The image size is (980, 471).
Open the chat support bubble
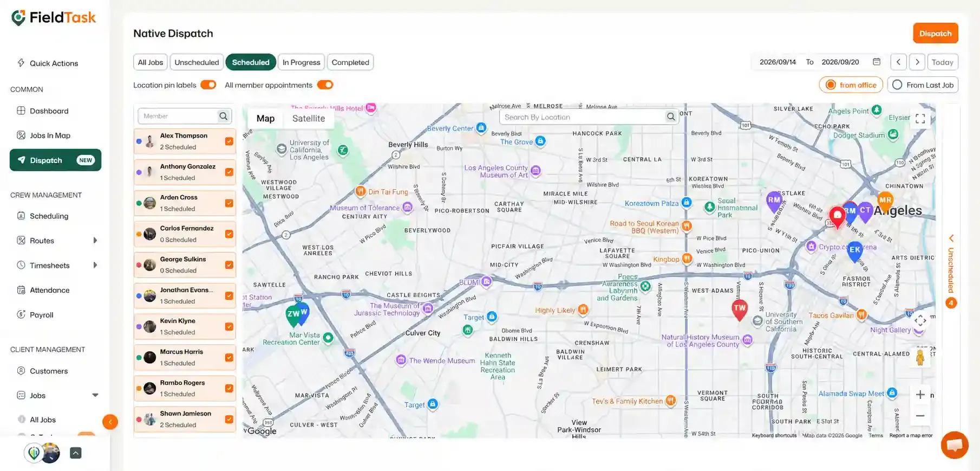pos(955,445)
